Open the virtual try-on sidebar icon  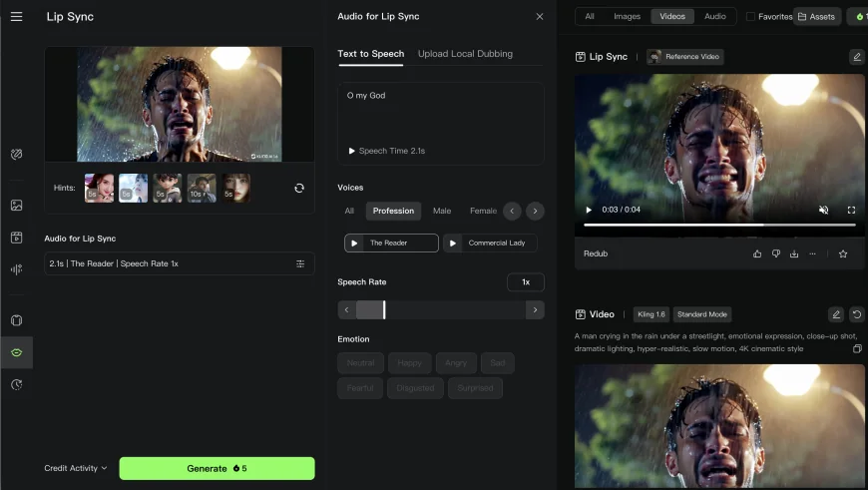tap(17, 320)
